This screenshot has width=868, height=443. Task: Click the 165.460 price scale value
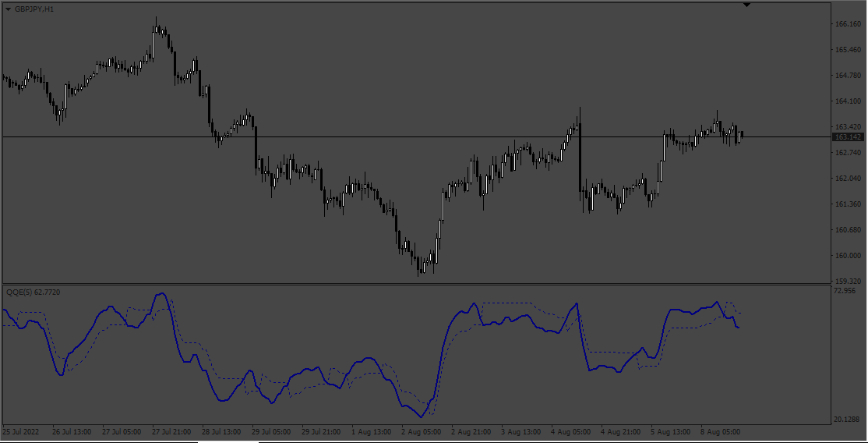click(x=847, y=50)
